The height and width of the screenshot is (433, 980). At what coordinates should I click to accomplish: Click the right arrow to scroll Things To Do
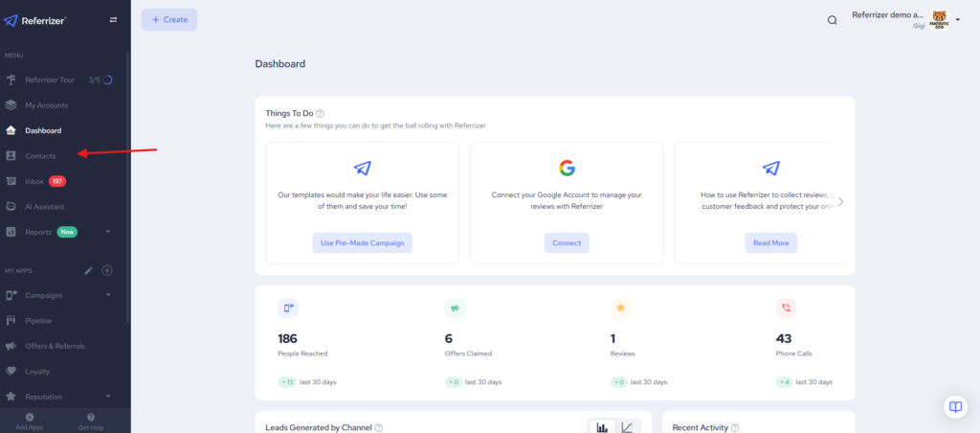tap(840, 202)
